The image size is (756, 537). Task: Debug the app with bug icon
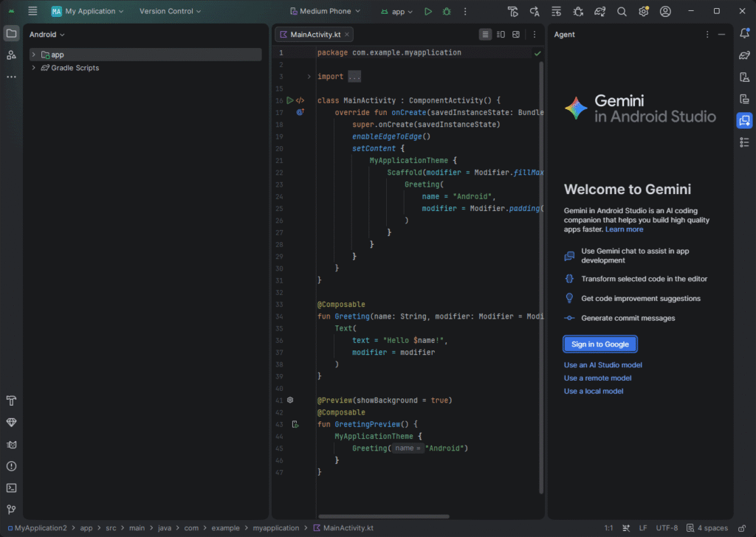[x=447, y=11]
